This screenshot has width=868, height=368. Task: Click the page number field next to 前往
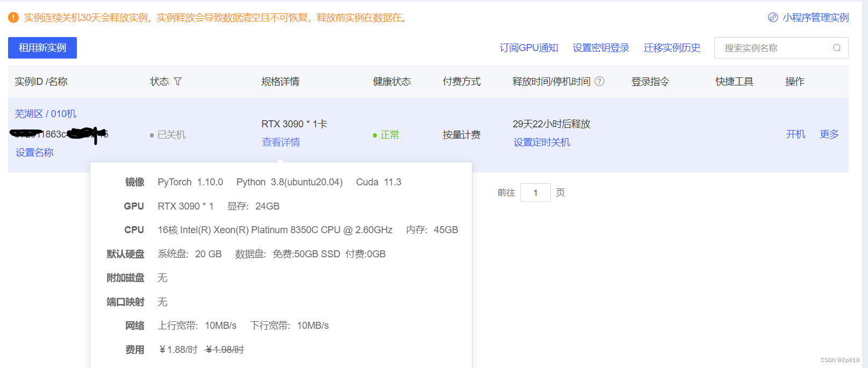coord(535,192)
